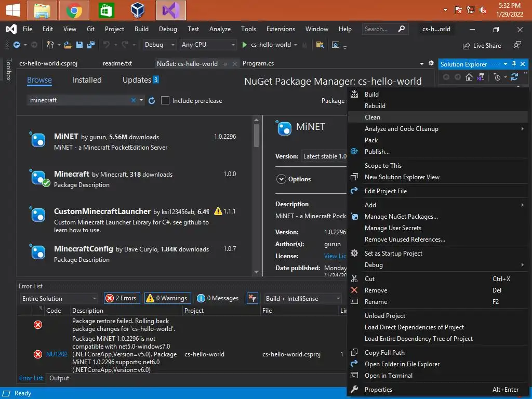532x399 pixels.
Task: Click the Open File folder icon
Action: coord(68,45)
